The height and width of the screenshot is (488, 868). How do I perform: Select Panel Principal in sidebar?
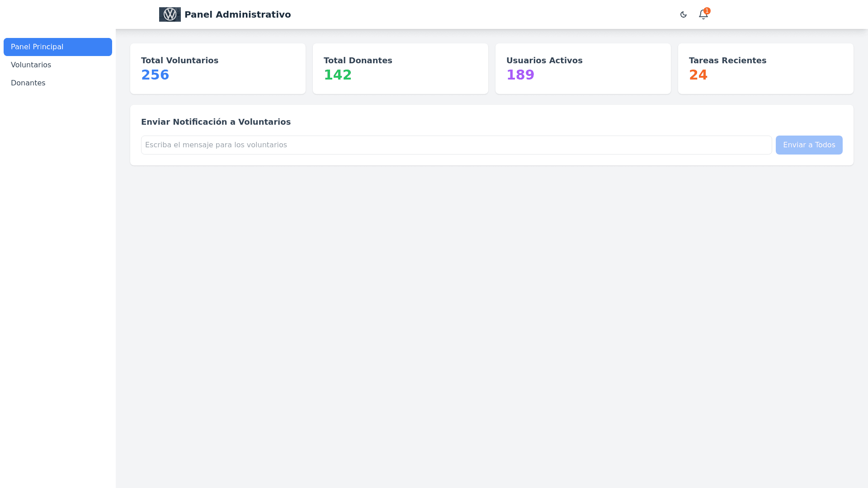[x=58, y=47]
